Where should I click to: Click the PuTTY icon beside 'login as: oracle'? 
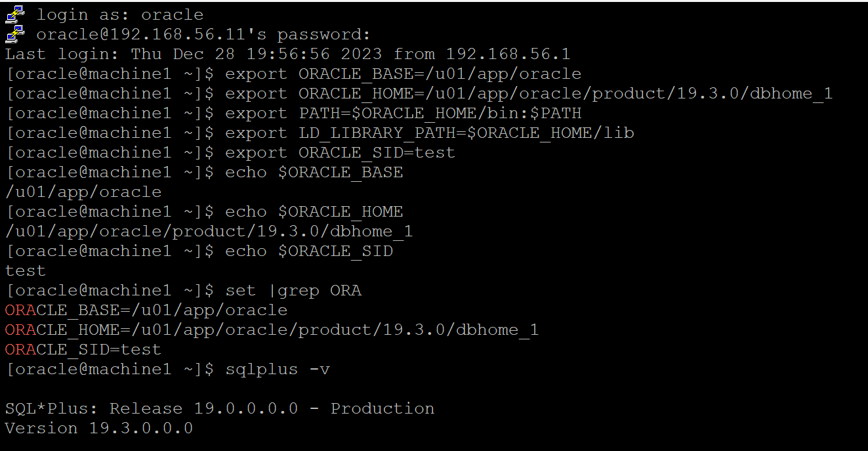15,13
